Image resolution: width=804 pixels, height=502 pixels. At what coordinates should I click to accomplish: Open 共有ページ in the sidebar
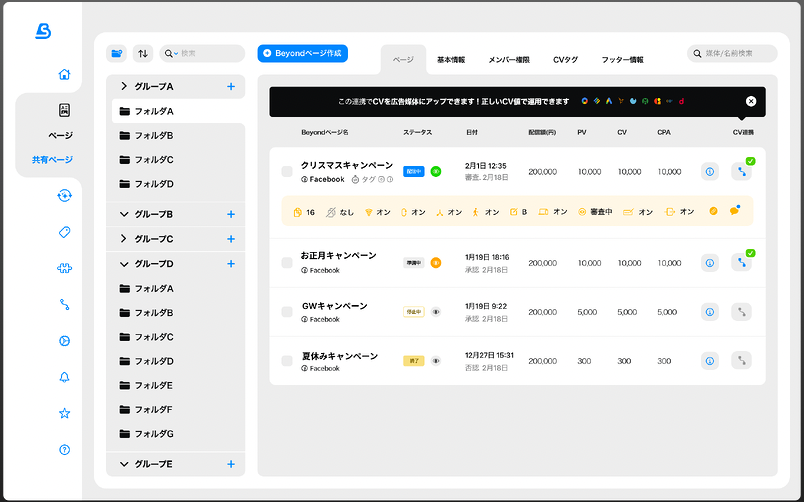[x=52, y=160]
